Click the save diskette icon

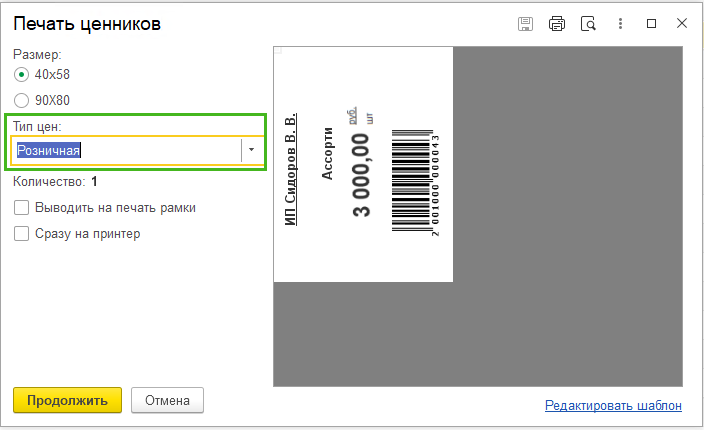tap(525, 24)
